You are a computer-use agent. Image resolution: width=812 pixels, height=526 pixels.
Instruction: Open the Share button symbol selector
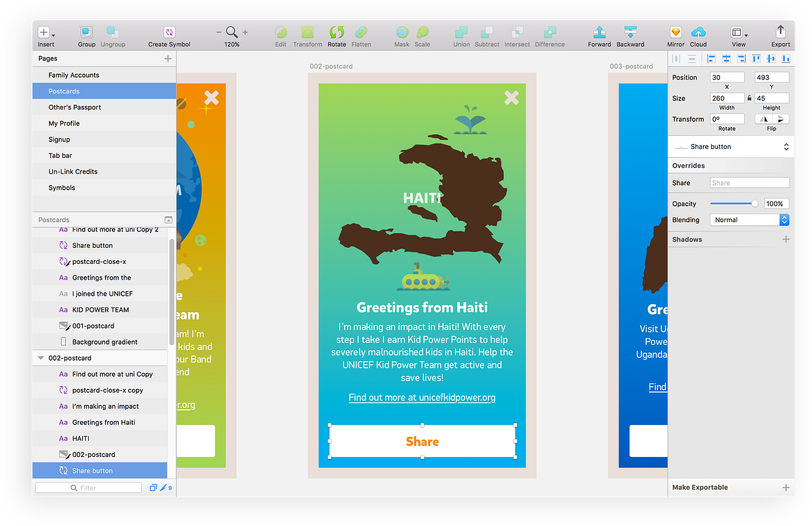coord(731,147)
